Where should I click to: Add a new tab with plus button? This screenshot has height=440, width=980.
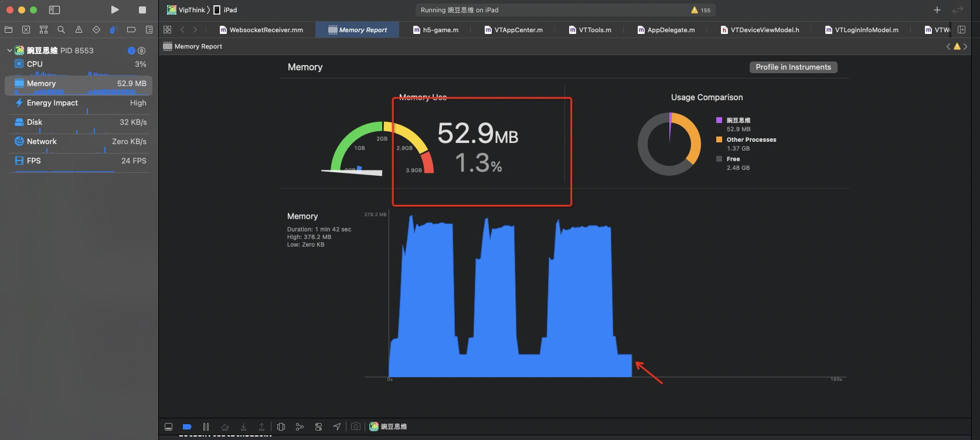coord(937,10)
